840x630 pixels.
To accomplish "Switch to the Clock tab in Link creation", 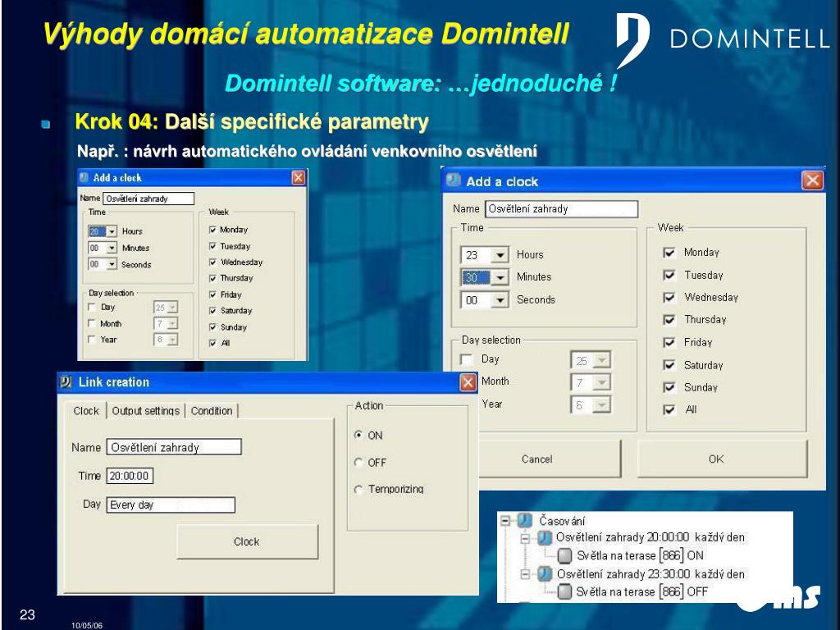I will click(x=86, y=411).
